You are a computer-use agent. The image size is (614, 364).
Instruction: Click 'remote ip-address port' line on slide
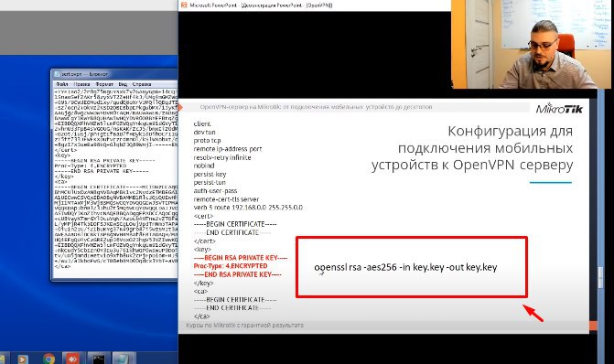[x=228, y=149]
